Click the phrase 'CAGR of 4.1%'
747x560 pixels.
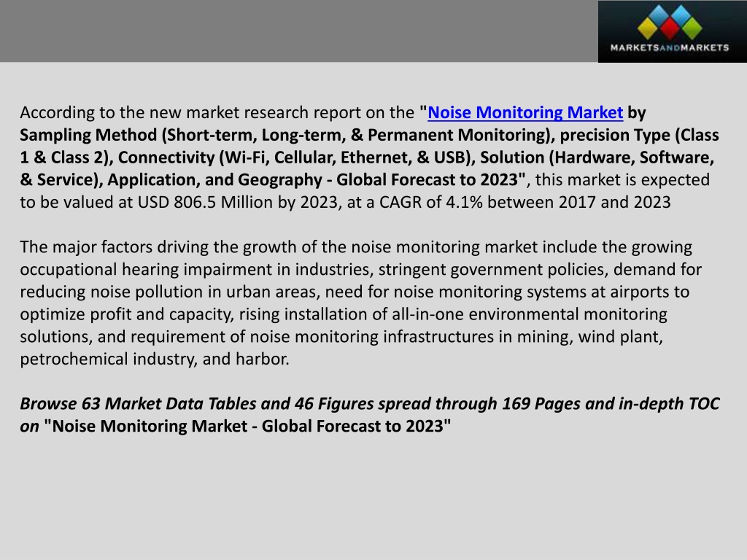(x=430, y=203)
